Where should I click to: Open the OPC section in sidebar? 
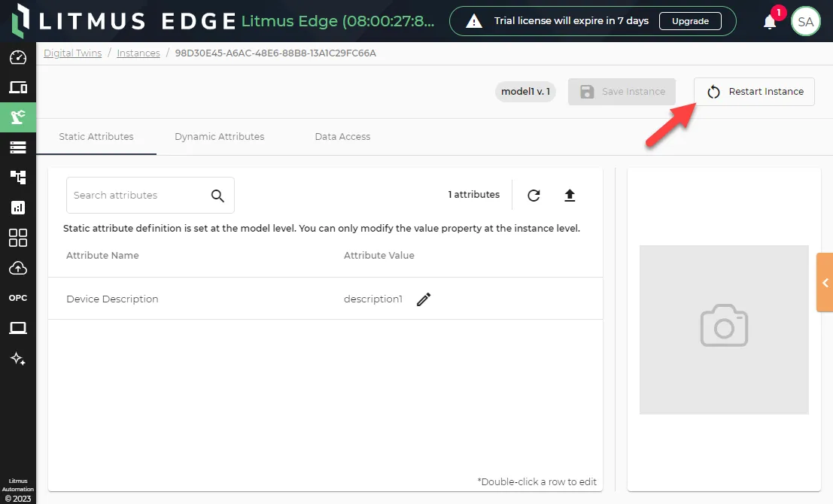(x=18, y=298)
